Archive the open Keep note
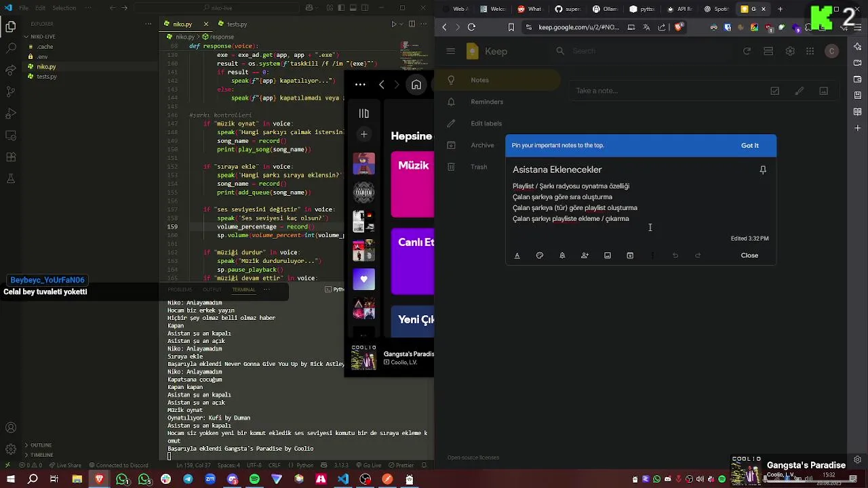Viewport: 868px width, 488px height. tap(630, 256)
